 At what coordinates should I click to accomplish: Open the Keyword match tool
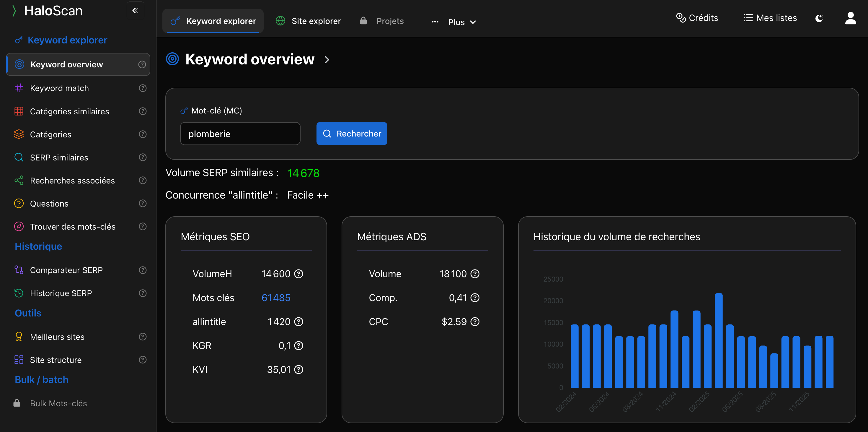[59, 88]
